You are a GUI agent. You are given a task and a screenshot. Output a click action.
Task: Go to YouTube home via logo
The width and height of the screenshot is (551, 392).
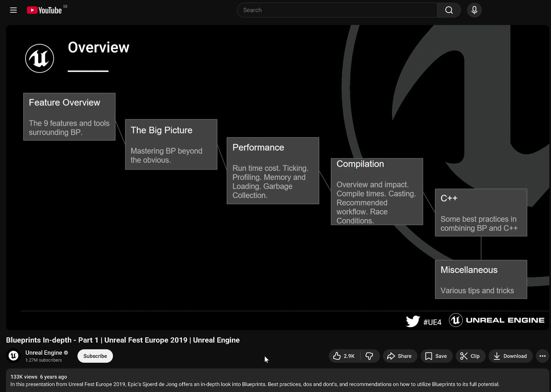[x=45, y=10]
